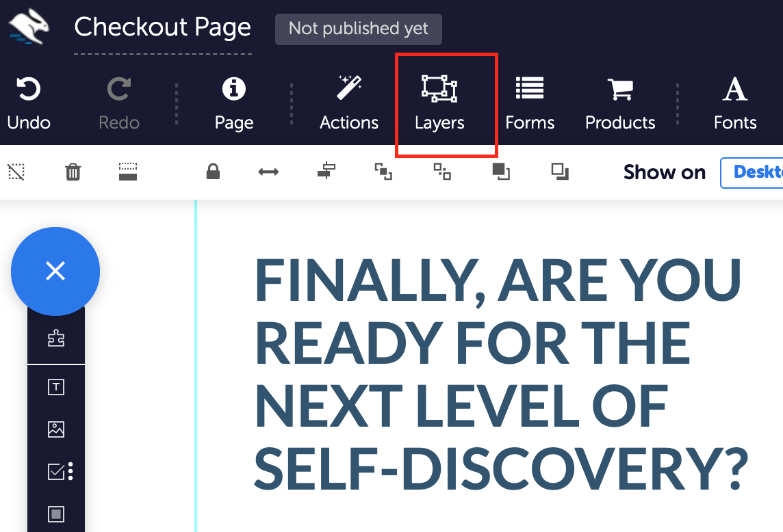The image size is (783, 532).
Task: Click the lock icon
Action: click(x=214, y=172)
